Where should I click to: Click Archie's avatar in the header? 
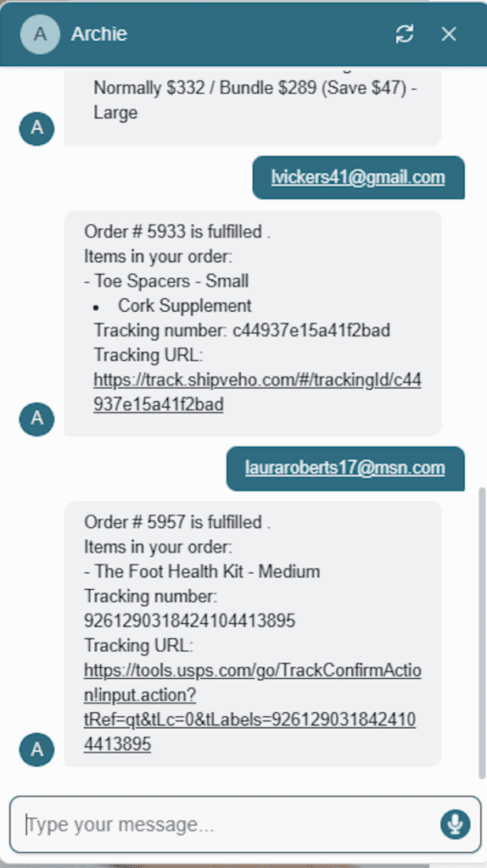pos(40,34)
